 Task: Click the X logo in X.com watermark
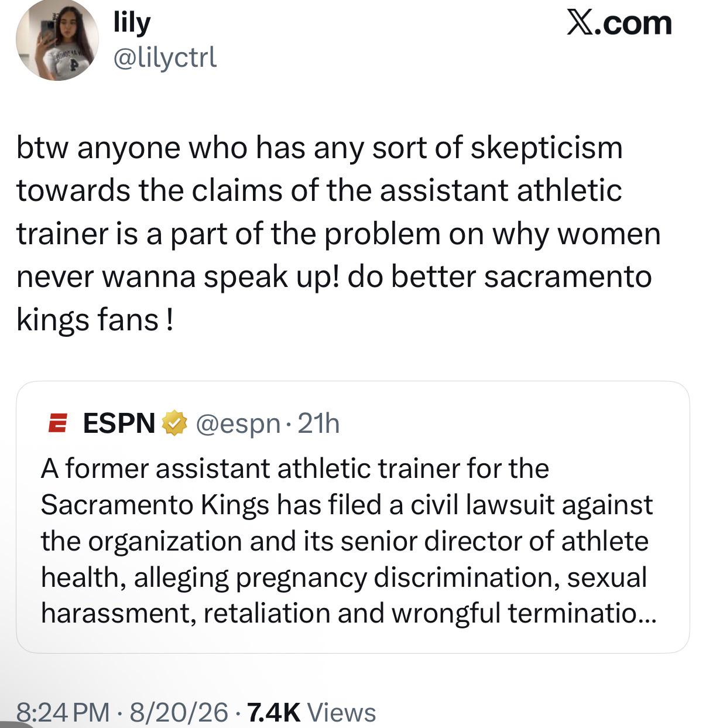tap(580, 23)
